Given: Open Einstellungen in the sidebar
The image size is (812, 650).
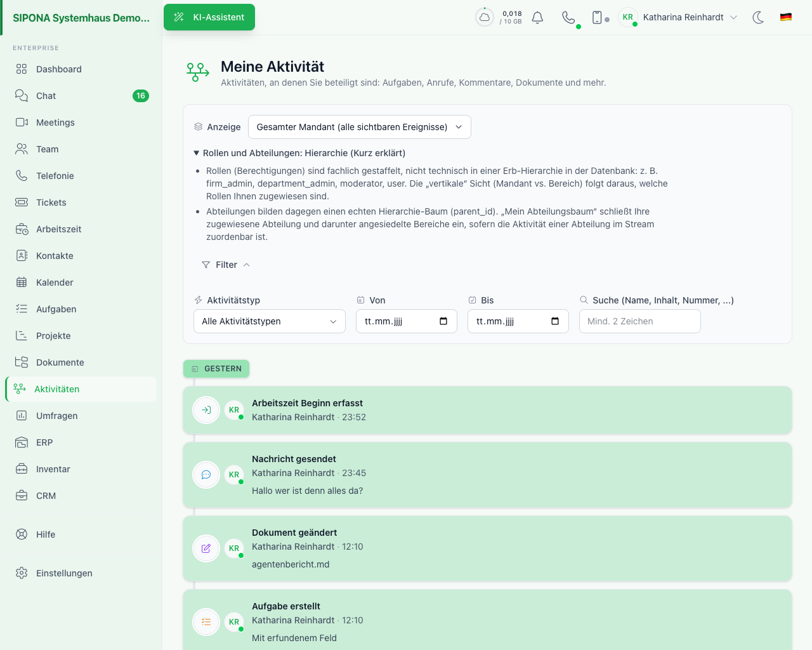Looking at the screenshot, I should [x=81, y=573].
